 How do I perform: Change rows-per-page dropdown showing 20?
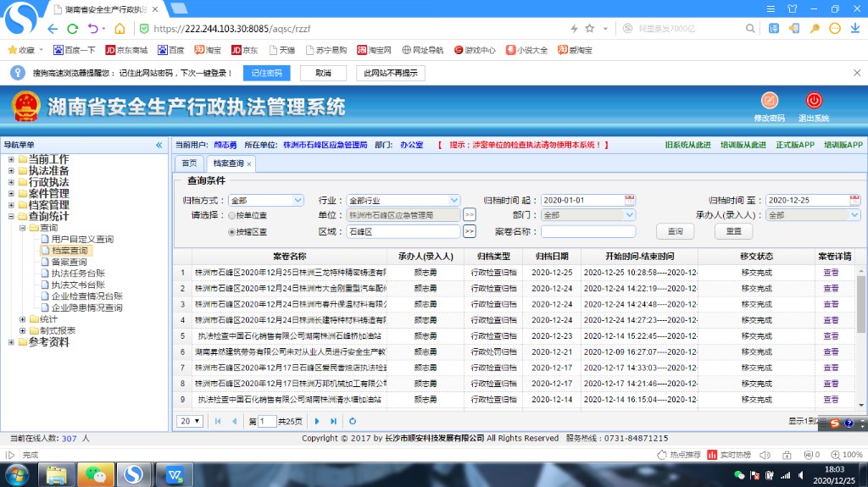[x=190, y=421]
